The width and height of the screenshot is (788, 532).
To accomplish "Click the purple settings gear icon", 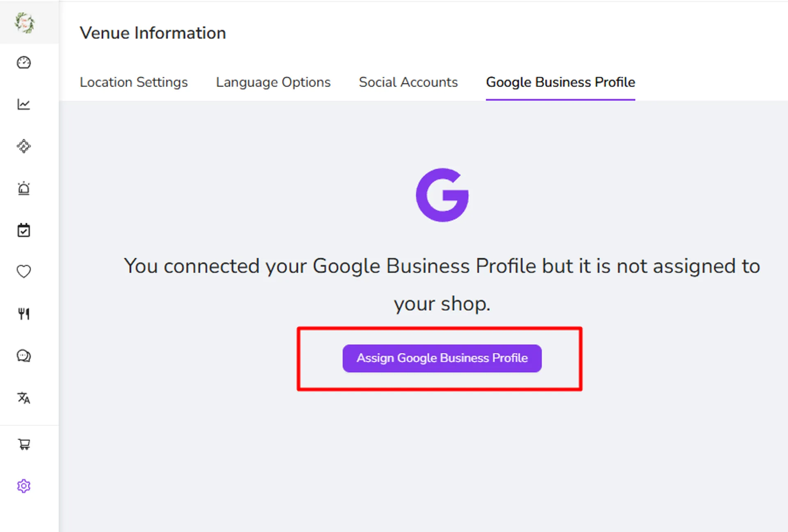I will (x=24, y=486).
